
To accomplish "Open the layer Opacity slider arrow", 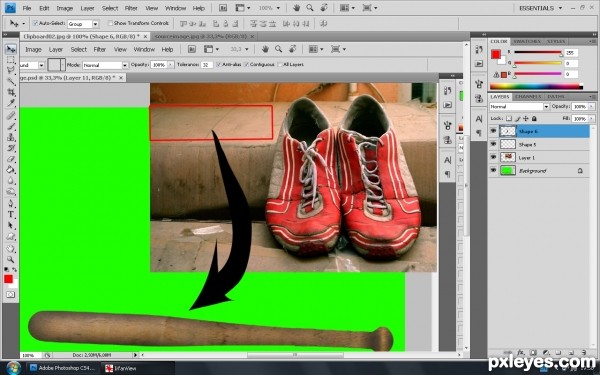I will pos(592,106).
